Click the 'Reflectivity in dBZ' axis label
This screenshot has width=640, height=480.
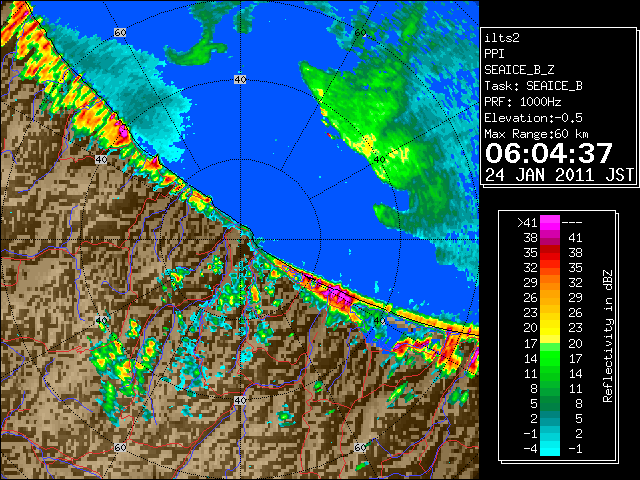pyautogui.click(x=608, y=336)
